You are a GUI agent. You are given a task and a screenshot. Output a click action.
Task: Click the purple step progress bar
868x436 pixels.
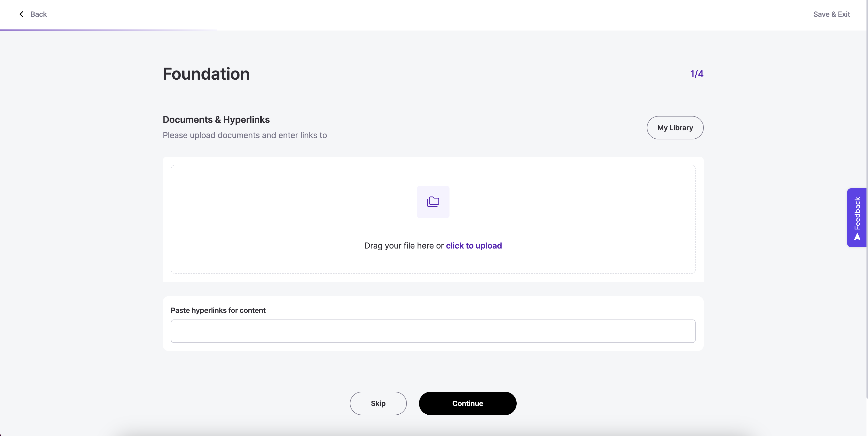108,30
